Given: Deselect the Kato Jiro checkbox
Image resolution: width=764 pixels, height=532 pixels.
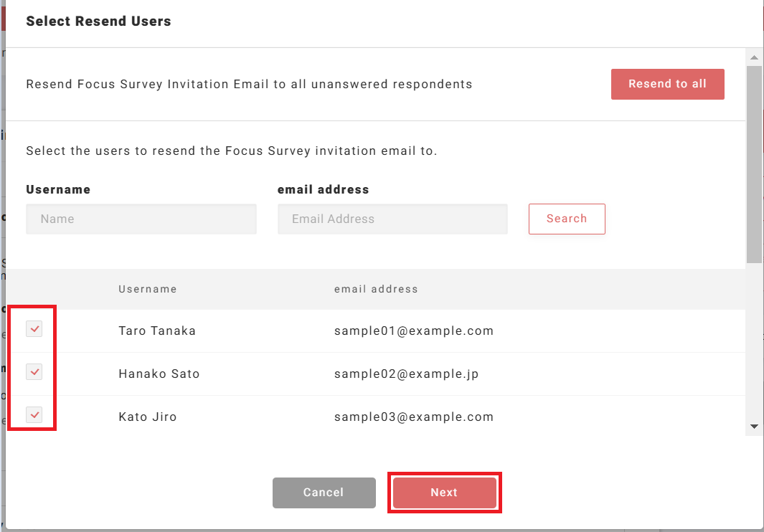Looking at the screenshot, I should (x=34, y=415).
